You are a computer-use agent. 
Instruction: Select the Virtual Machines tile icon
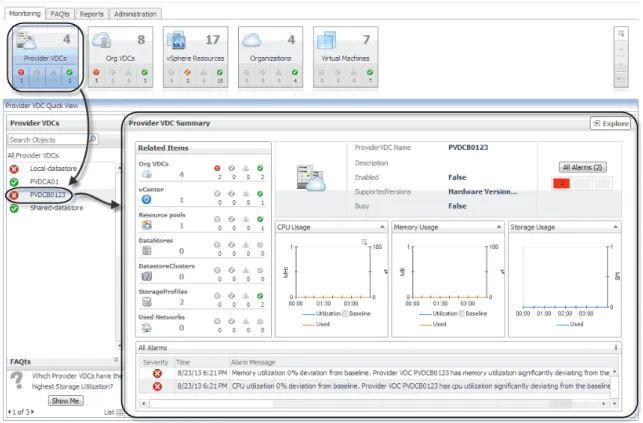[326, 40]
